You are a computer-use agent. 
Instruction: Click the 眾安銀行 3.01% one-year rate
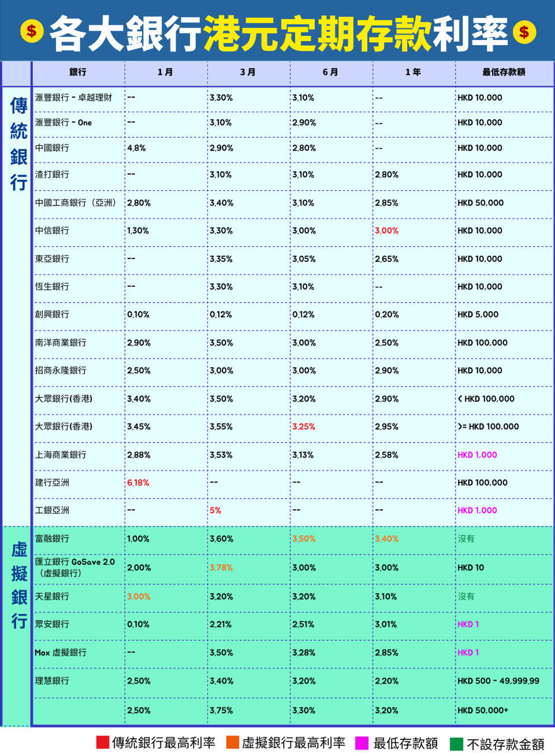(386, 624)
